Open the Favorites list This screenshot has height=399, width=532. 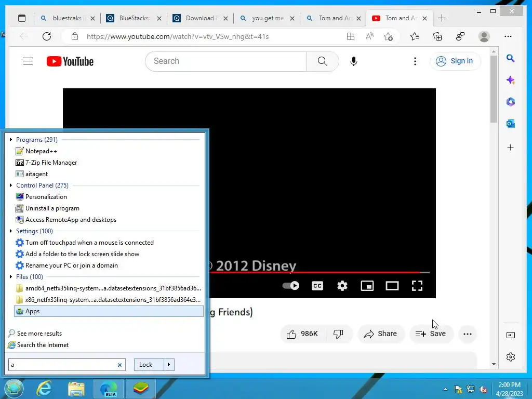tap(415, 36)
